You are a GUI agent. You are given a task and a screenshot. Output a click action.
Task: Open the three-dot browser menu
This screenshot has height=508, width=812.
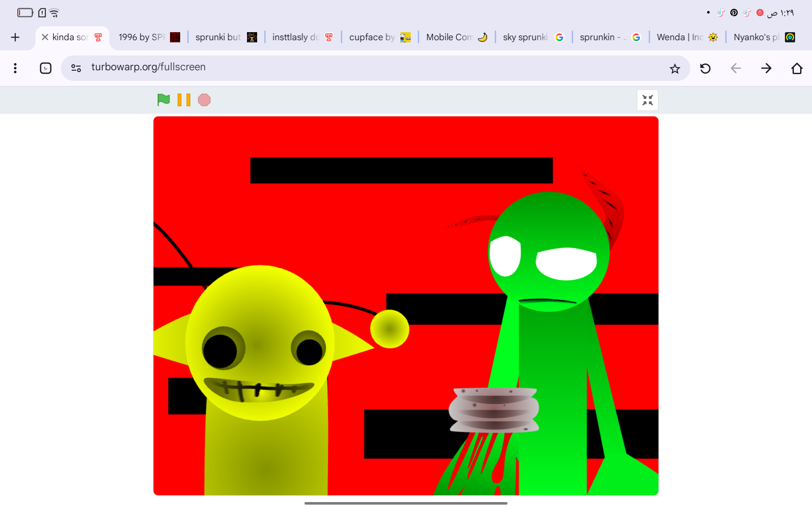(x=15, y=68)
